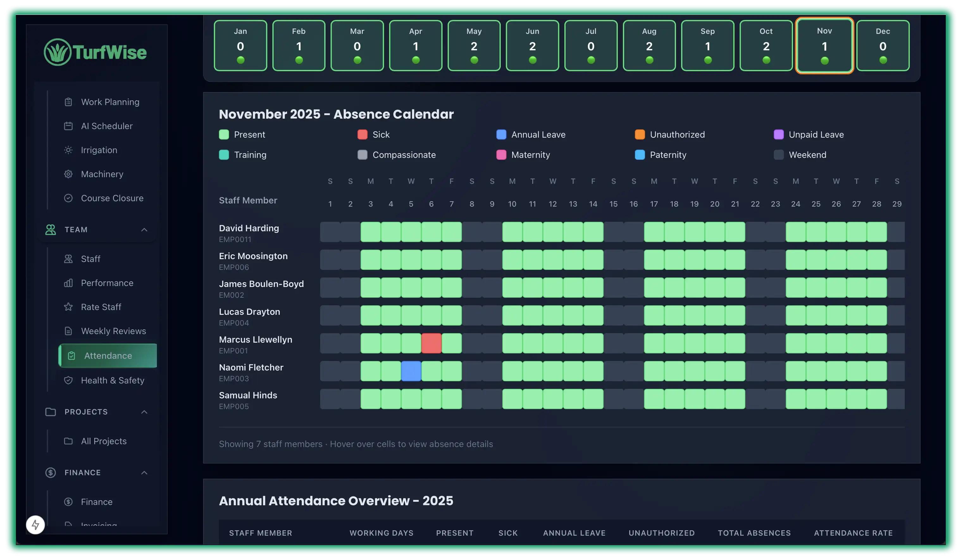Open the AI Scheduler sidebar icon
This screenshot has height=560, width=962.
click(x=69, y=126)
